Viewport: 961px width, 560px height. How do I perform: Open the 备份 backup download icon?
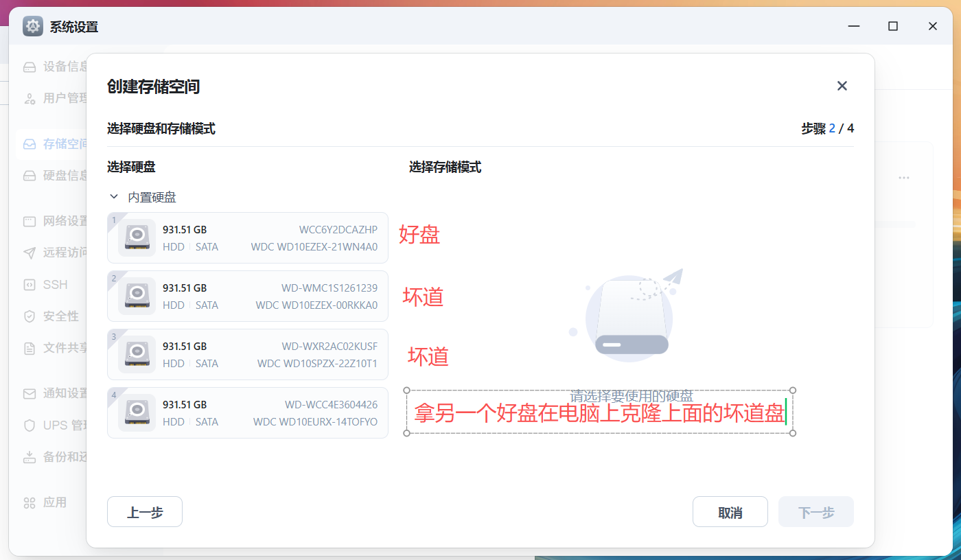click(29, 456)
